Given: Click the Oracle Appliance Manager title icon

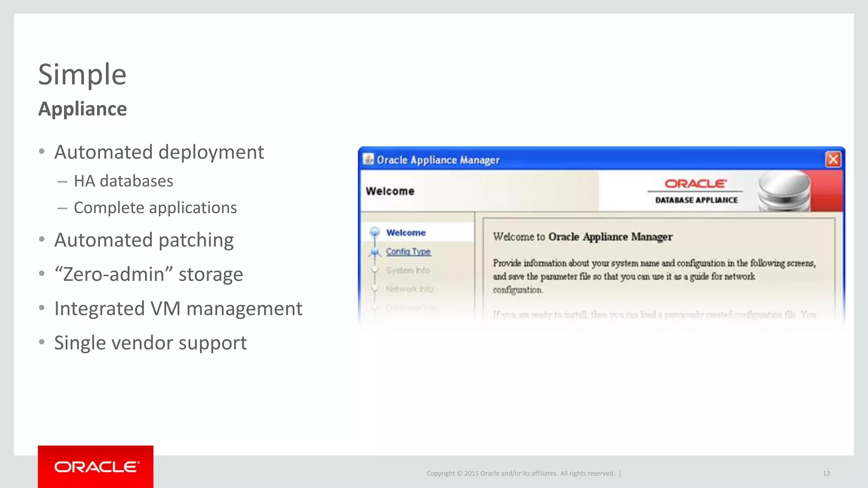Looking at the screenshot, I should click(x=369, y=159).
